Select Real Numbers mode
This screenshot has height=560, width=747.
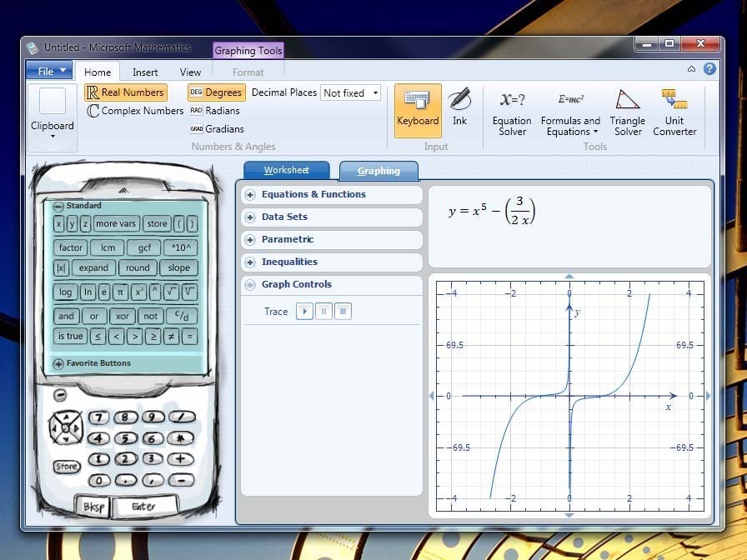tap(125, 92)
